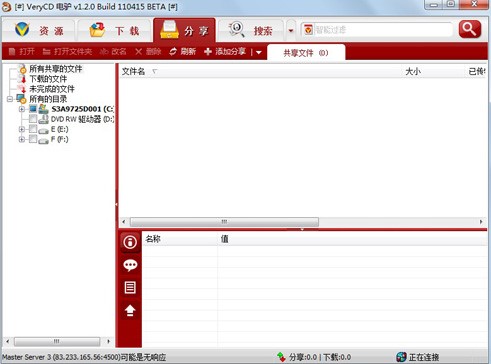491x364 pixels.
Task: Open the dropdown arrow beside the search tab
Action: (291, 31)
